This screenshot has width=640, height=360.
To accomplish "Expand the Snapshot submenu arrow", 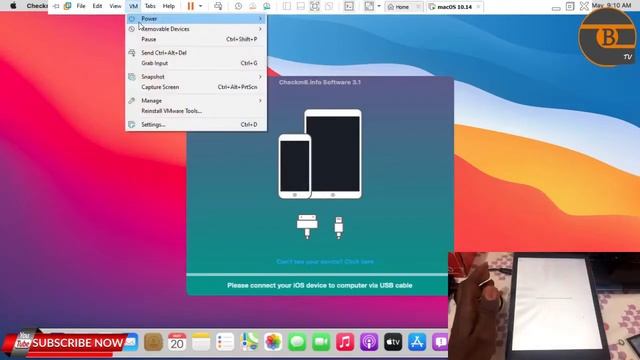I will pyautogui.click(x=260, y=77).
